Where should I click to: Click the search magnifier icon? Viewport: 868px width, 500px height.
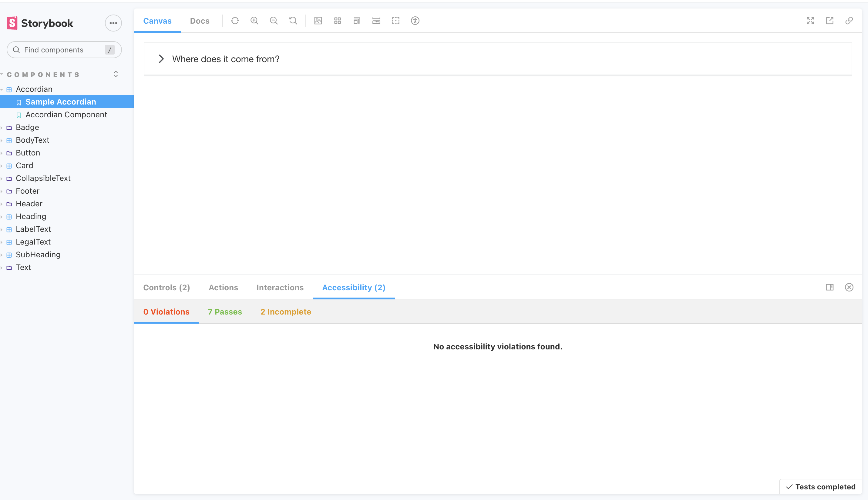point(16,50)
